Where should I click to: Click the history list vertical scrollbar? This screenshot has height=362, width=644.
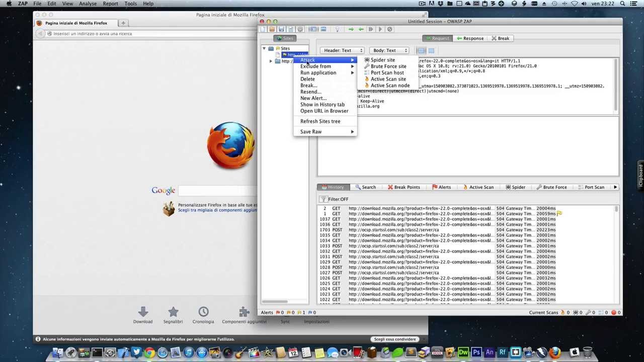pos(617,254)
